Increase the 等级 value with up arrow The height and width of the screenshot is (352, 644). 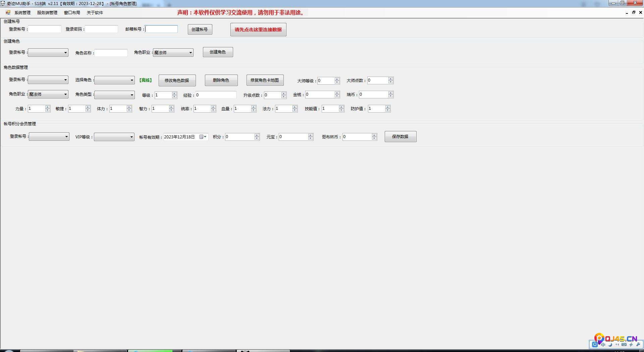click(174, 93)
